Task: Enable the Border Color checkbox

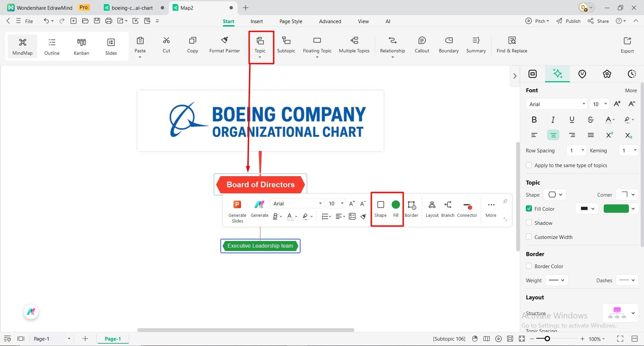Action: pyautogui.click(x=529, y=266)
